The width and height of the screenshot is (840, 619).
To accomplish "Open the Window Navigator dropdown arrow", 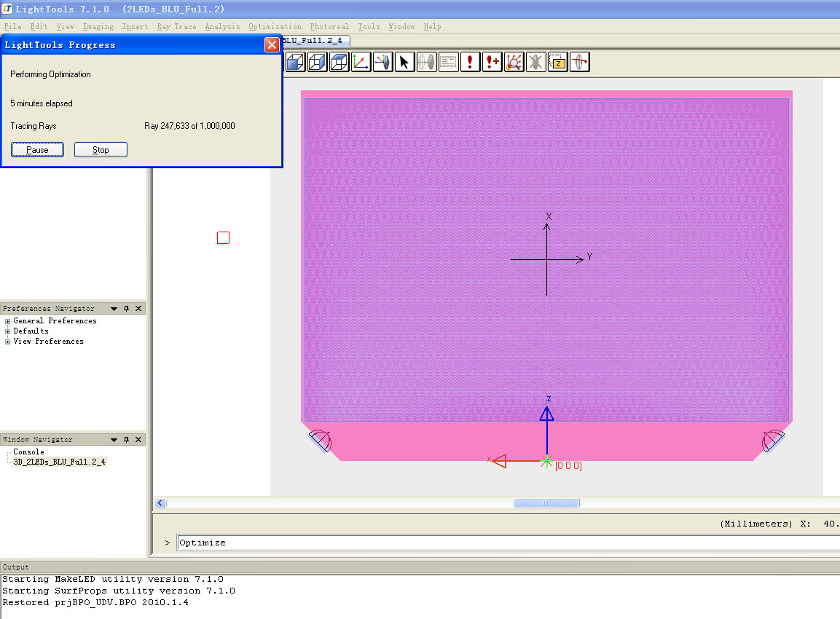I will click(114, 440).
